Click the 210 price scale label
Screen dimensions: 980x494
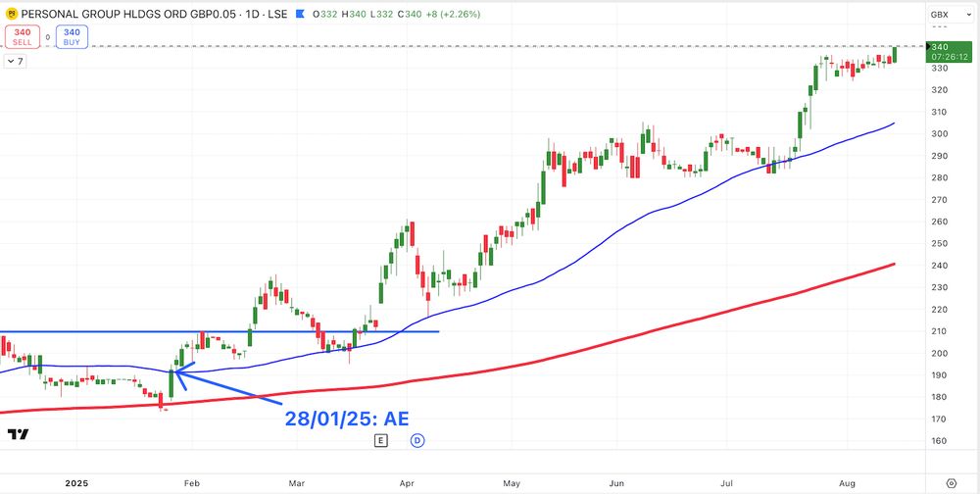[940, 331]
